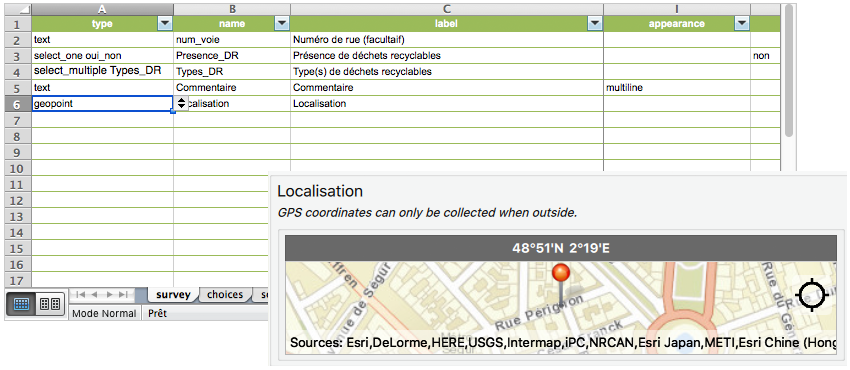Screen dimensions: 850x370
Task: Click the red map pin marker
Action: coord(561,274)
